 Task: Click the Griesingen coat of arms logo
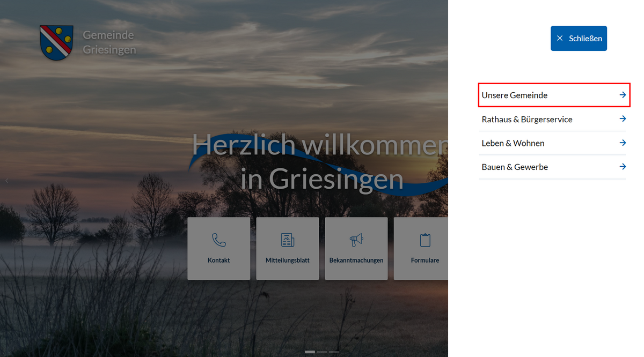(x=57, y=42)
